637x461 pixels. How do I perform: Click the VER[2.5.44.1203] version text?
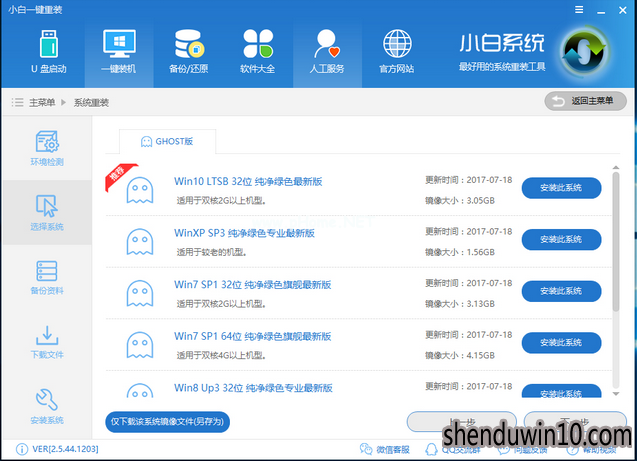[x=65, y=449]
